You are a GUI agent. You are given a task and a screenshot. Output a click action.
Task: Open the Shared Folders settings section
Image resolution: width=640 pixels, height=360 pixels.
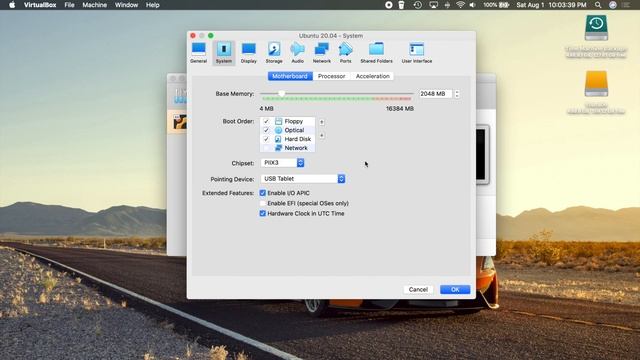click(376, 53)
